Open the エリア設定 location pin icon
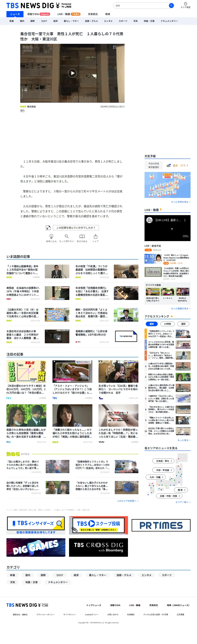Viewport: 197px width, 644px height. tap(185, 4)
